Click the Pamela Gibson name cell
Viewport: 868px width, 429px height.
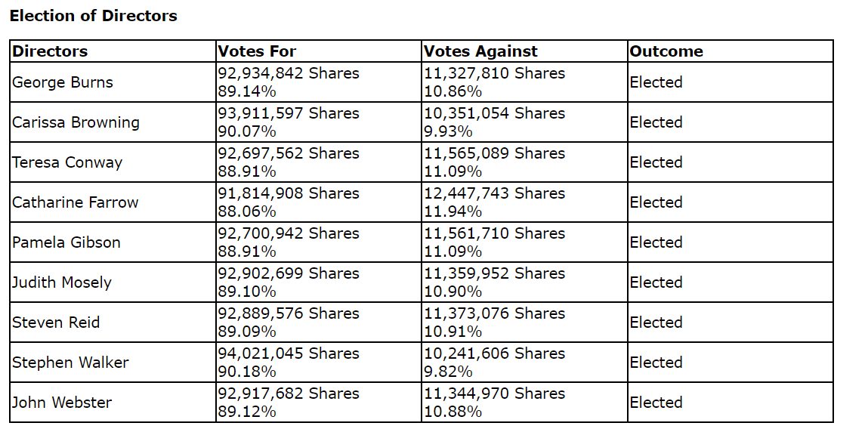pyautogui.click(x=67, y=242)
